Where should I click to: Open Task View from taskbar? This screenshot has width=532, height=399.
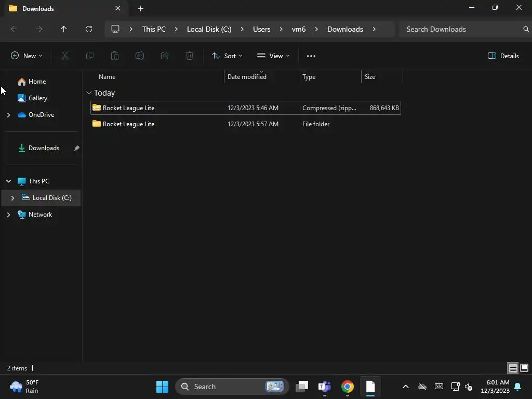[302, 387]
